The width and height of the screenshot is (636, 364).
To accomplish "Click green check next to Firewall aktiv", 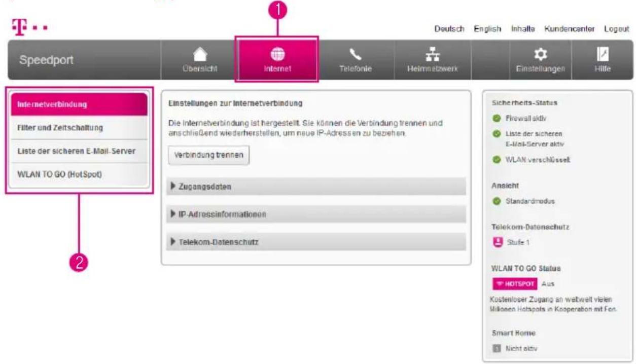I will click(497, 118).
